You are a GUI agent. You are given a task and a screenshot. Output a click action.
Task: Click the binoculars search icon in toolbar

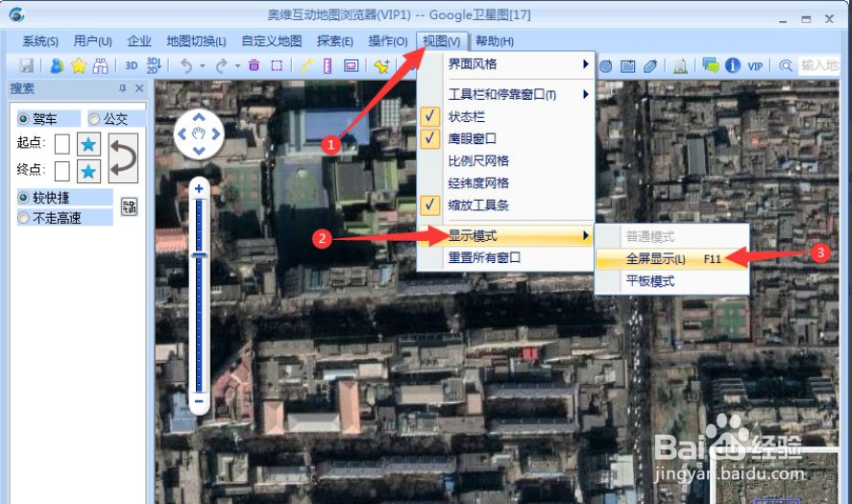coord(101,65)
